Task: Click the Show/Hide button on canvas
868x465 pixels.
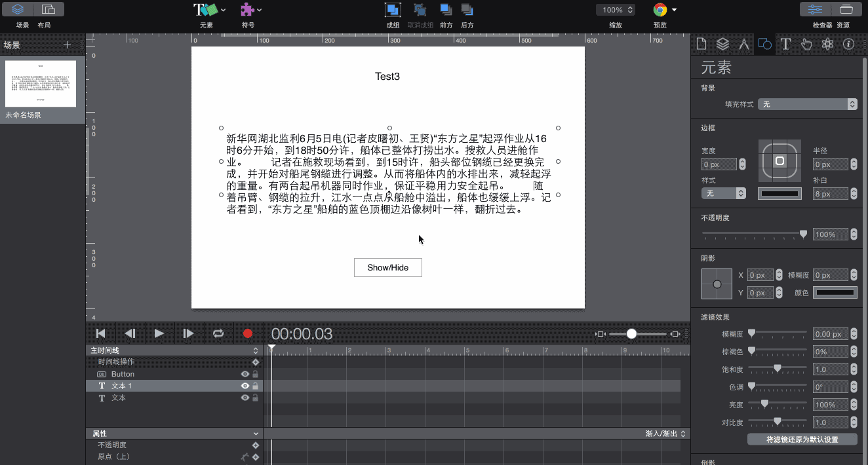Action: tap(387, 268)
